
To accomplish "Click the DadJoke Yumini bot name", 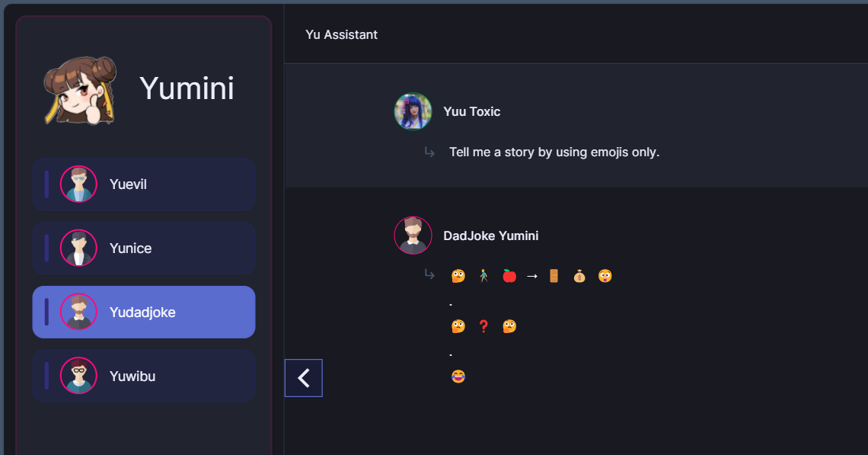I will [491, 236].
